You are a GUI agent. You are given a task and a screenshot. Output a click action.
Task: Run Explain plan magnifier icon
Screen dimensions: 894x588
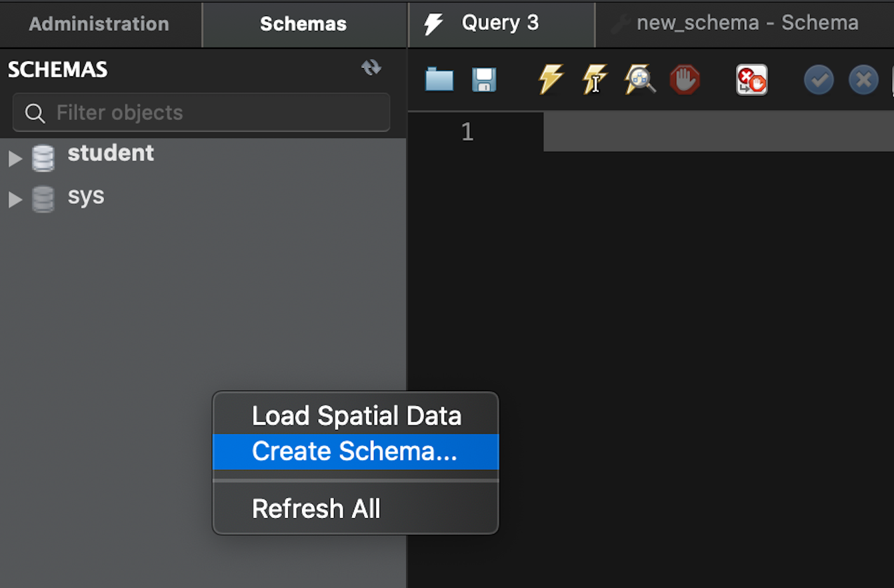tap(640, 79)
